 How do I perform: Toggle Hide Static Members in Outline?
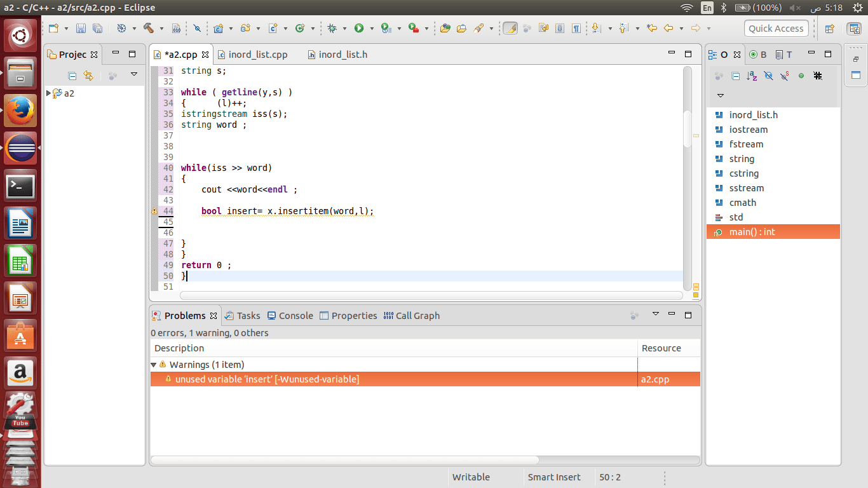point(785,76)
